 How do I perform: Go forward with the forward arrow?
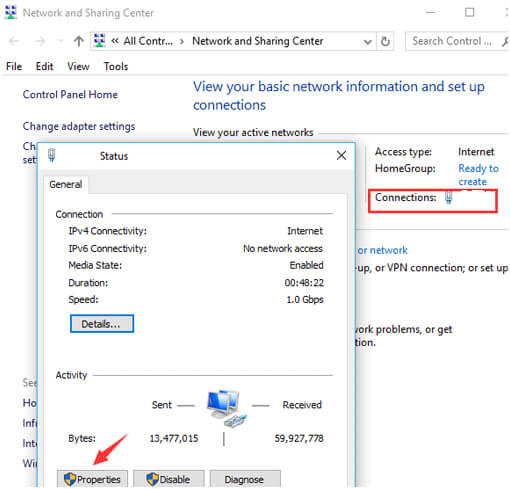coord(40,41)
